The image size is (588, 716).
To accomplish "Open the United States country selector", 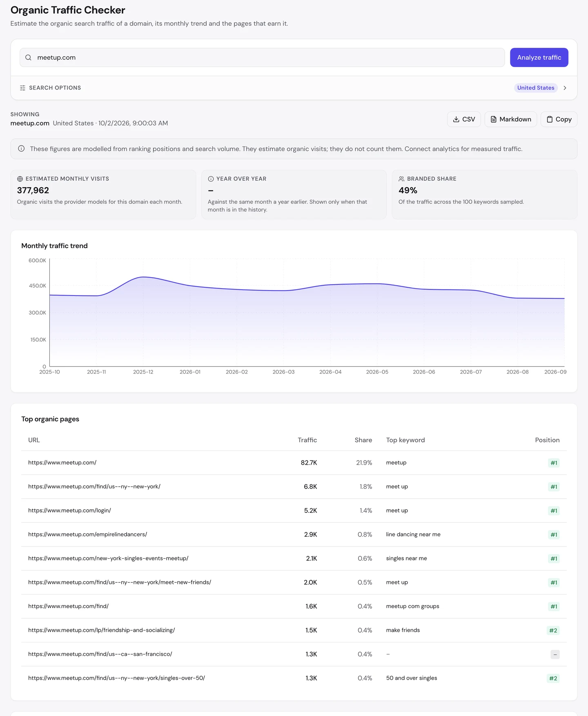I will (535, 88).
